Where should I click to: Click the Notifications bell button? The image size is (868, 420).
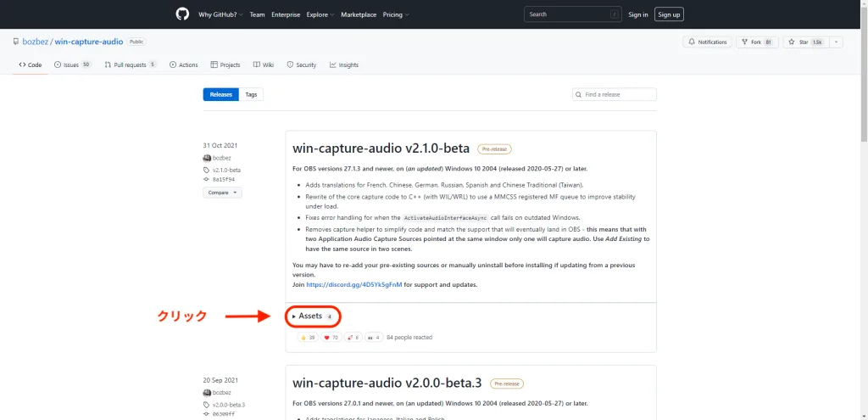(708, 42)
